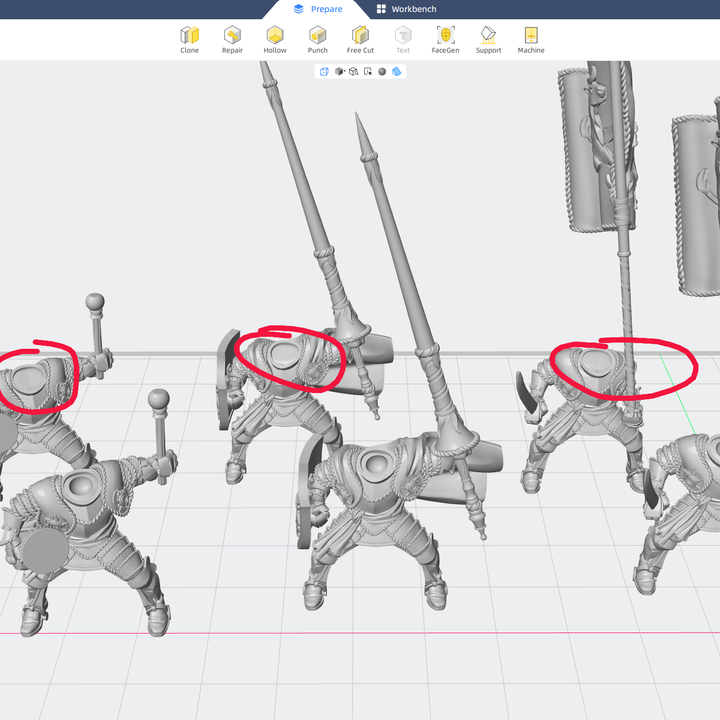Click the cube with magnifier icon
Screen dimensions: 720x720
coord(354,72)
